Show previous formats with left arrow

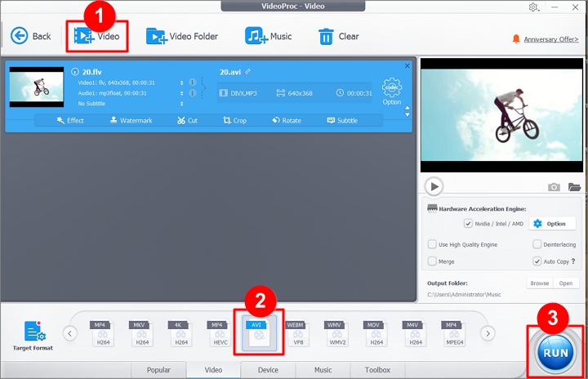[x=70, y=333]
